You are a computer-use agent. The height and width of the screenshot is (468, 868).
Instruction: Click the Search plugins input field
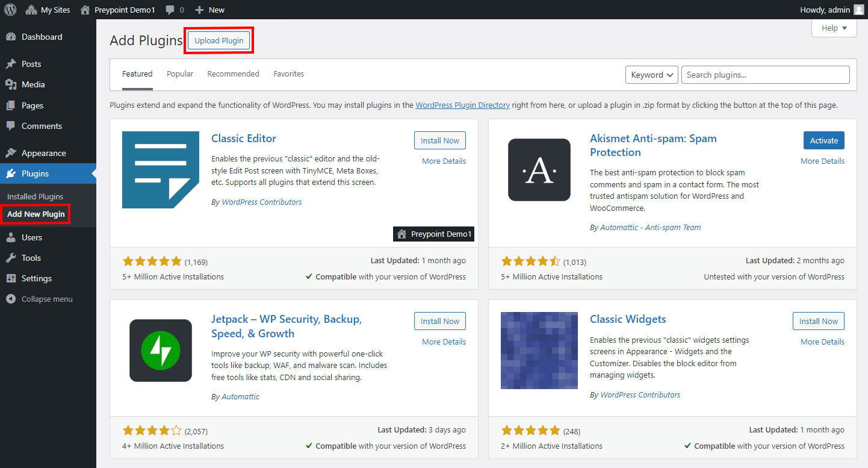(765, 75)
